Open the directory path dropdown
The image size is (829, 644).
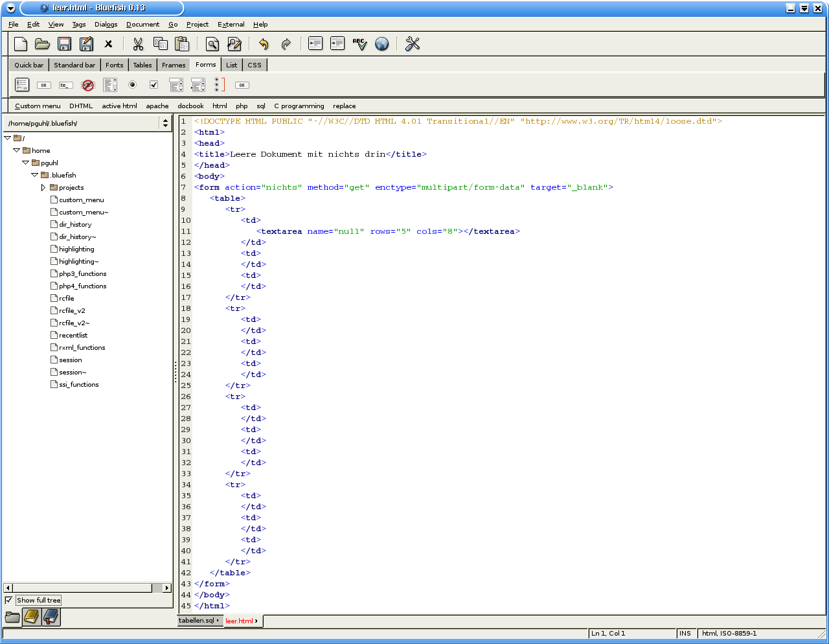click(165, 123)
